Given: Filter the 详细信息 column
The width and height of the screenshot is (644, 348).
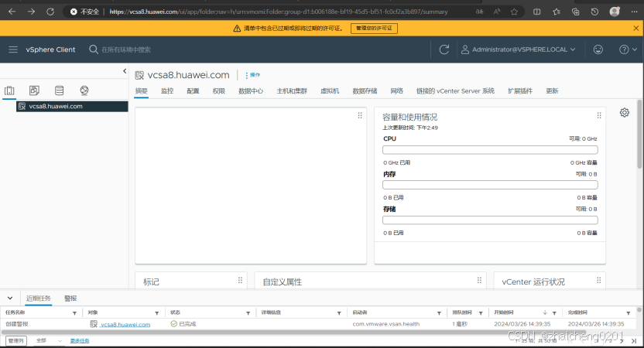Looking at the screenshot, I should pyautogui.click(x=339, y=313).
